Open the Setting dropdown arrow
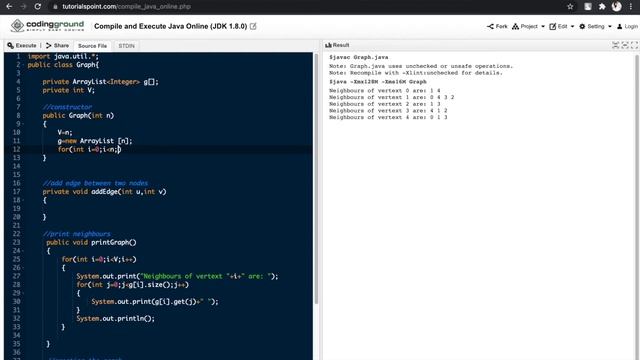Image resolution: width=640 pixels, height=360 pixels. click(610, 27)
